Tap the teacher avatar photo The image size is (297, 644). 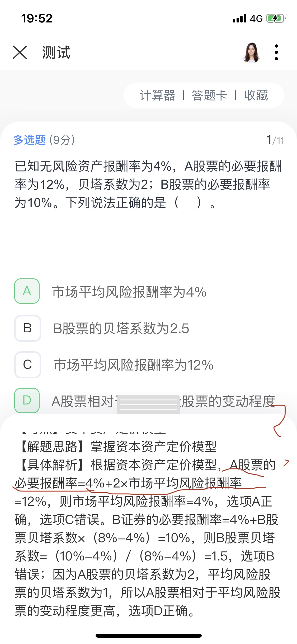click(251, 52)
